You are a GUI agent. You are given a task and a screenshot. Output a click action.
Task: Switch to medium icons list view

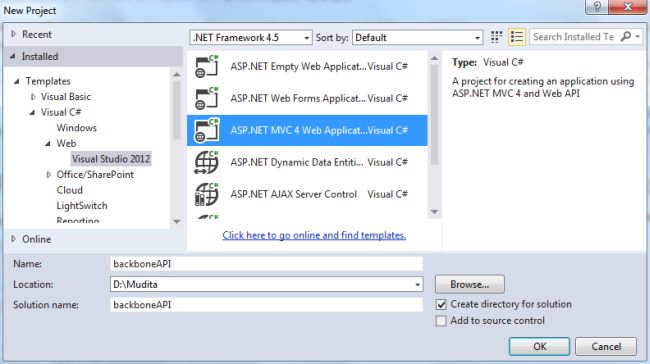tap(517, 37)
